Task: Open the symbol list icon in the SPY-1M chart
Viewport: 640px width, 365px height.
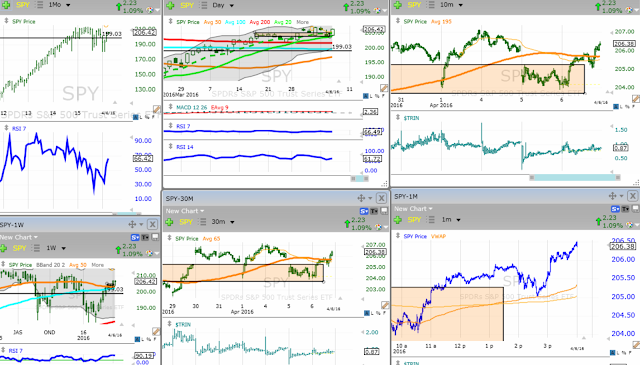Action: [432, 220]
